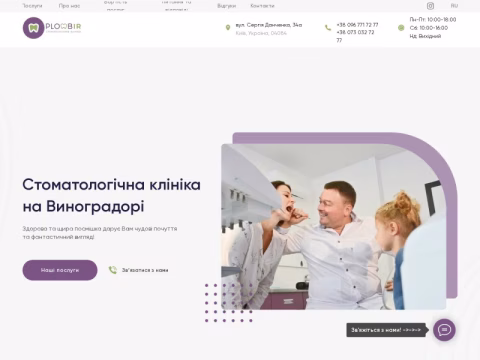Viewport: 480px width, 360px height.
Task: Open the "Про нас" menu item
Action: pos(69,6)
